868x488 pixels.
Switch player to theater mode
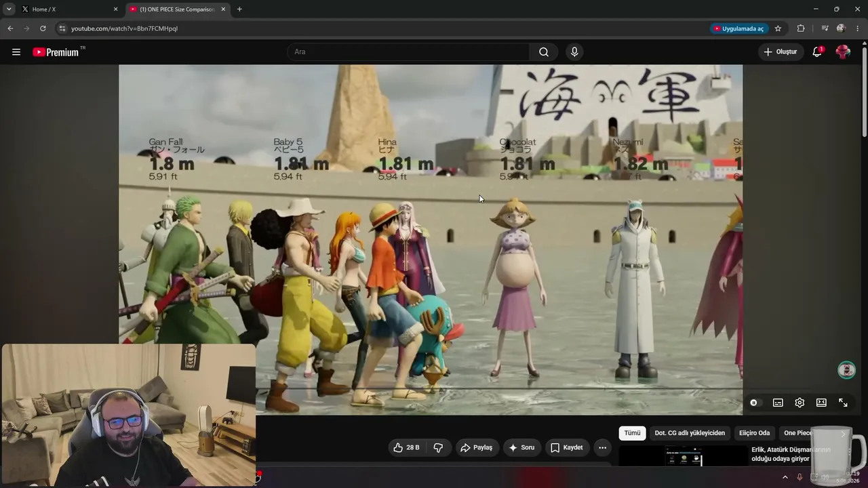coord(821,403)
